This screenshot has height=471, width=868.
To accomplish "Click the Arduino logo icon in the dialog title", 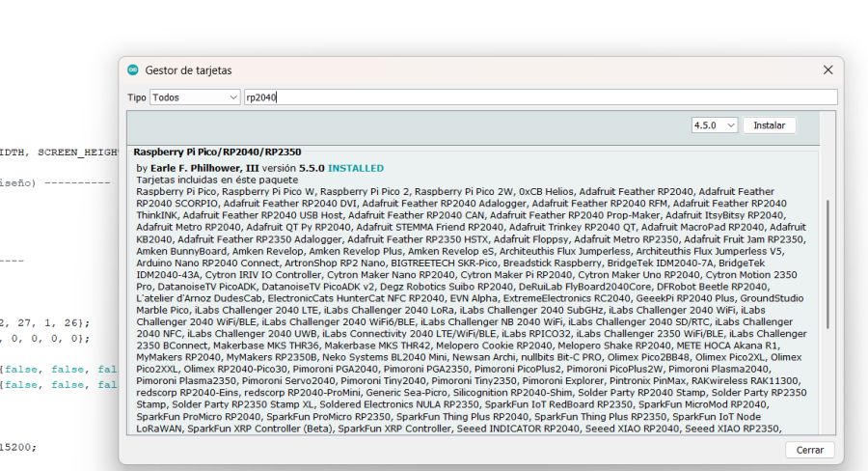I will 133,69.
